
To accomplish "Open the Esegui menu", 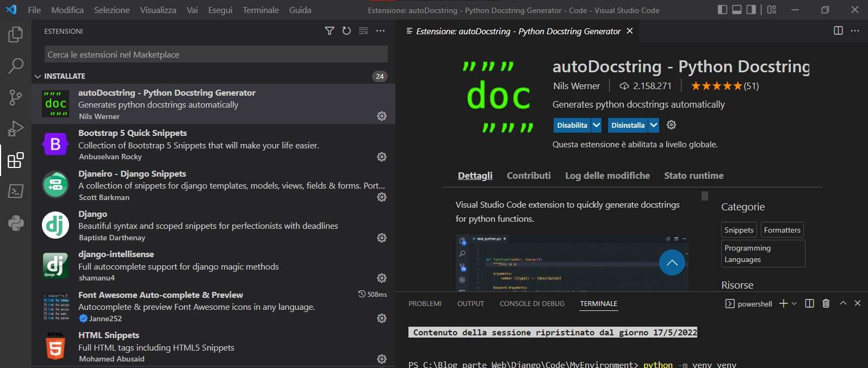I will [x=220, y=10].
